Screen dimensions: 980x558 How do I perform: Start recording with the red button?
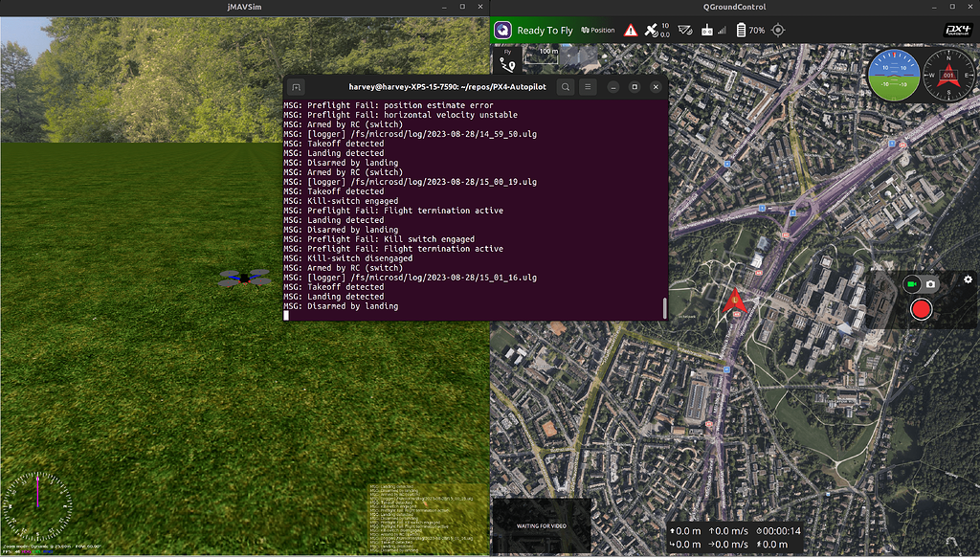click(921, 309)
